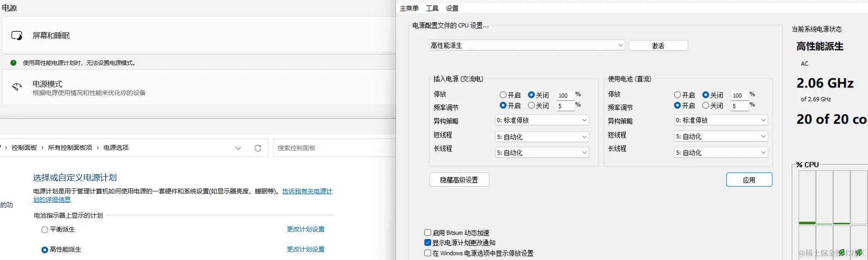
Task: Click the 所有控制面板项 breadcrumb
Action: point(70,148)
